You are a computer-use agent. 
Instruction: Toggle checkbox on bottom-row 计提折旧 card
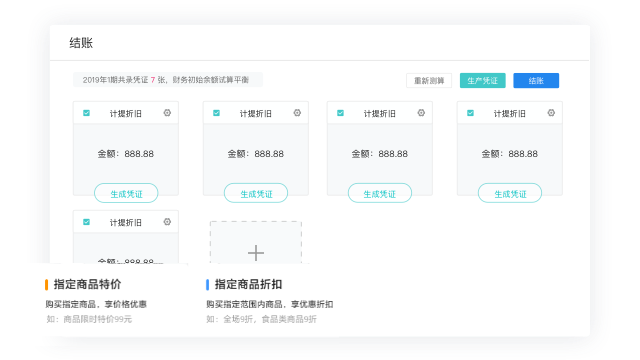pyautogui.click(x=87, y=222)
